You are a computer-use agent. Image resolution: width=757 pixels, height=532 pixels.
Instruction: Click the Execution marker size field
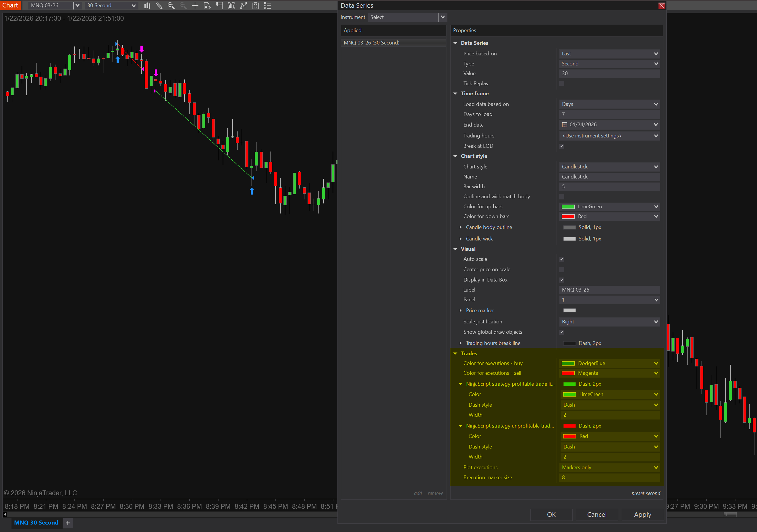(x=610, y=478)
